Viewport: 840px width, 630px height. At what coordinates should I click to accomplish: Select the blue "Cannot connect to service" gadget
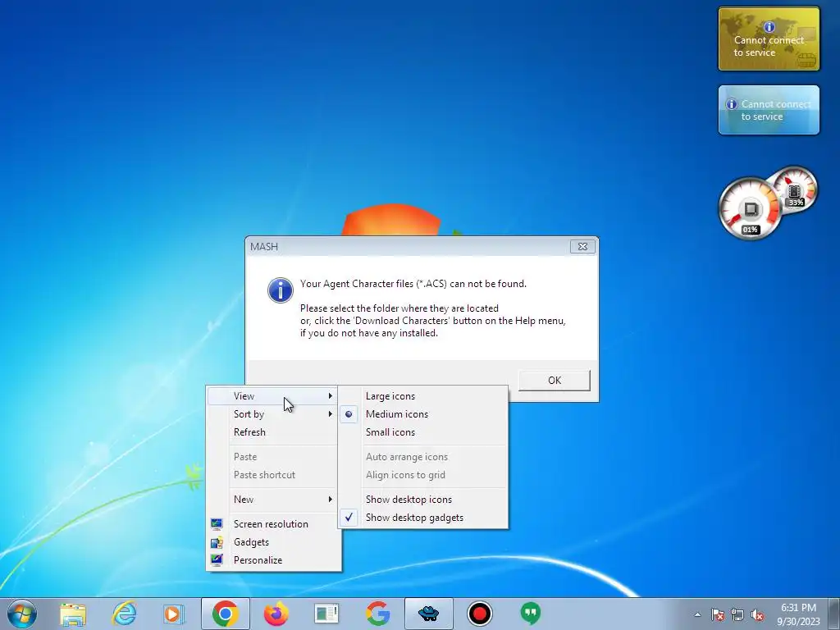(x=769, y=110)
